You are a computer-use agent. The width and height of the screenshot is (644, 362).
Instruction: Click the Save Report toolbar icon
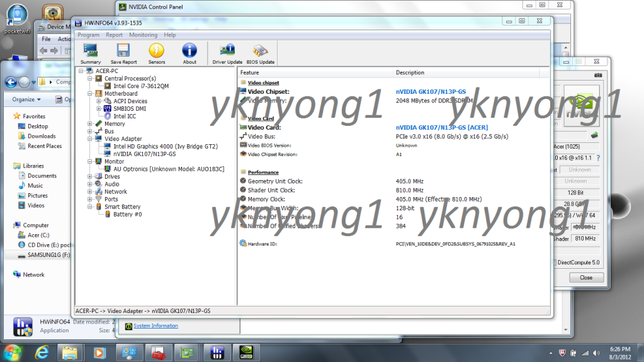coord(123,54)
